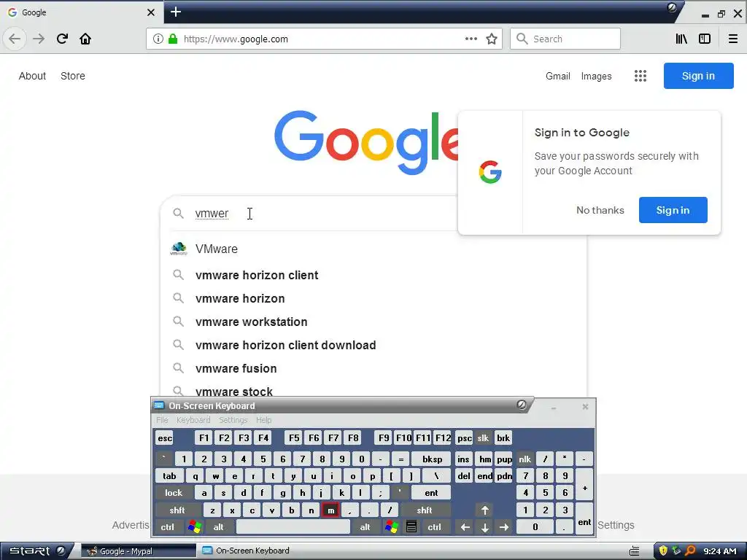Click the browser forward arrow
Image resolution: width=747 pixels, height=560 pixels.
click(39, 39)
